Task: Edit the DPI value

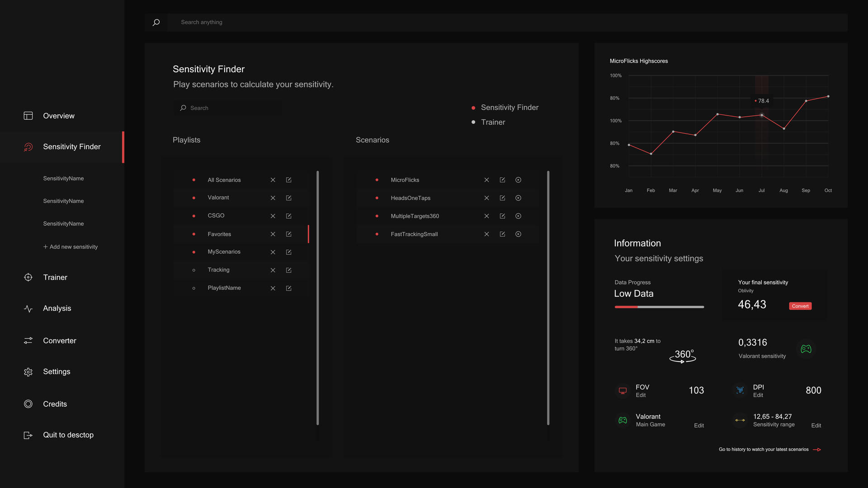Action: pos(758,395)
